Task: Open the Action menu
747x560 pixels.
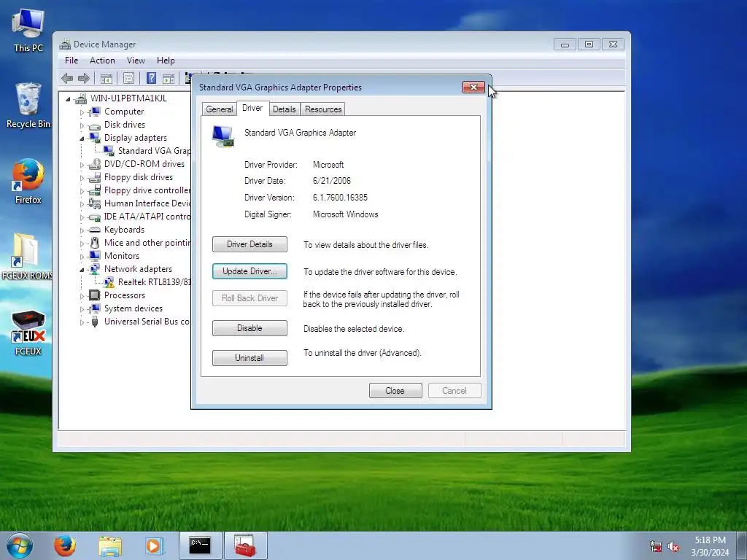Action: click(x=102, y=61)
